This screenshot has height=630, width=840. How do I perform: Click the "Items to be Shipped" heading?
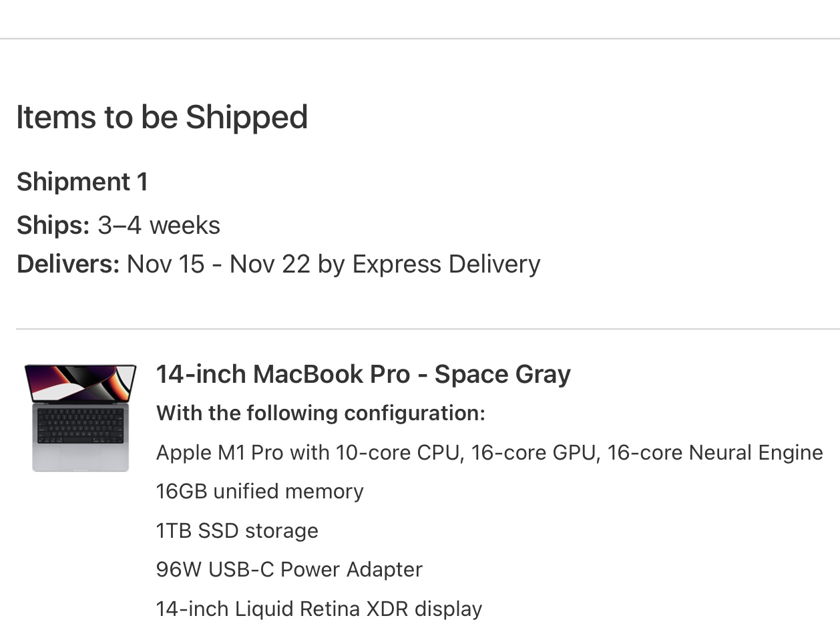tap(162, 117)
